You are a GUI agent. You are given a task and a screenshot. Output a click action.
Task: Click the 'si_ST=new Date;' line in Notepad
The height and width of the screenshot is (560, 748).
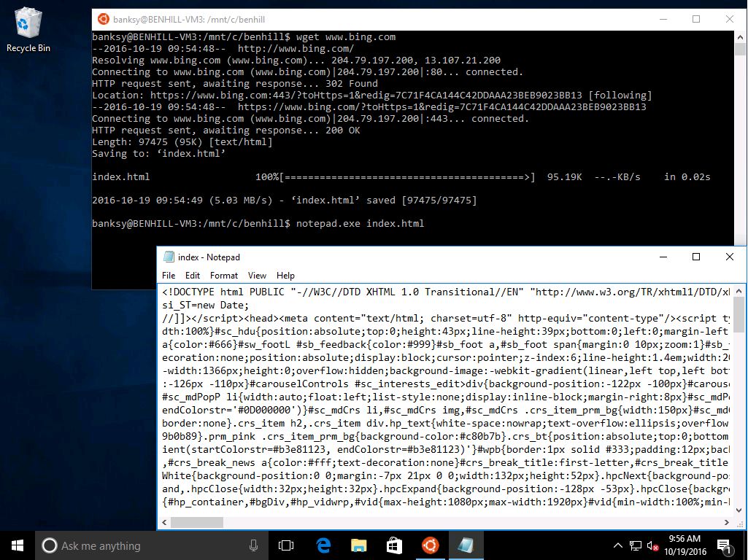click(x=205, y=305)
